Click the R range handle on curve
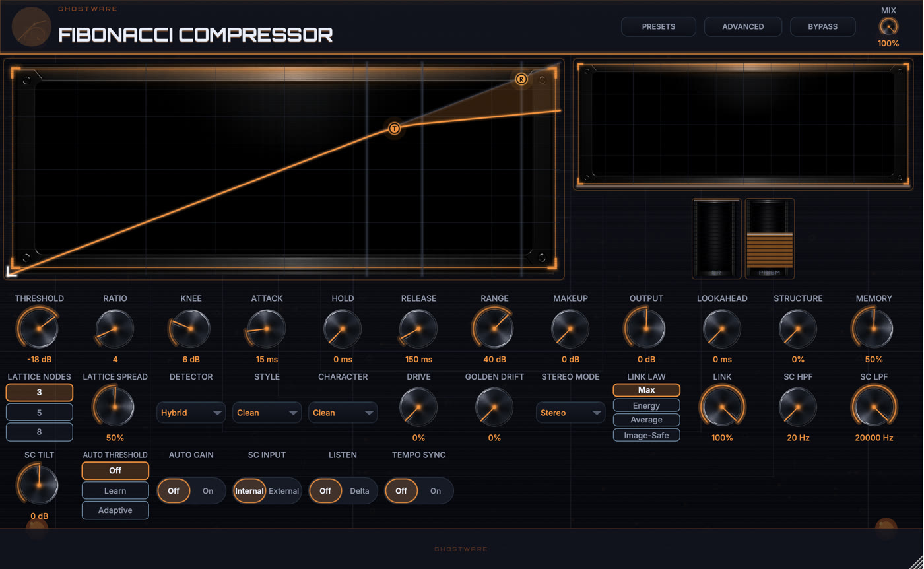The image size is (924, 569). pos(521,79)
